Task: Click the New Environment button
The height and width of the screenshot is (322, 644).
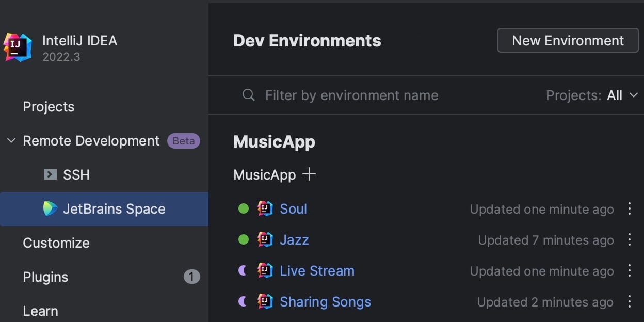Action: pyautogui.click(x=568, y=40)
